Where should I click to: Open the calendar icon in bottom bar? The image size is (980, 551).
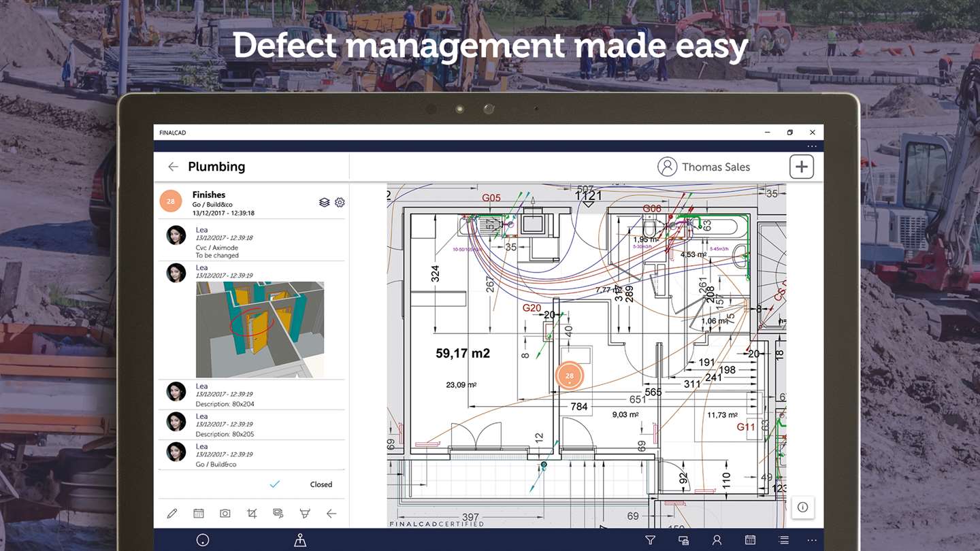[x=750, y=540]
